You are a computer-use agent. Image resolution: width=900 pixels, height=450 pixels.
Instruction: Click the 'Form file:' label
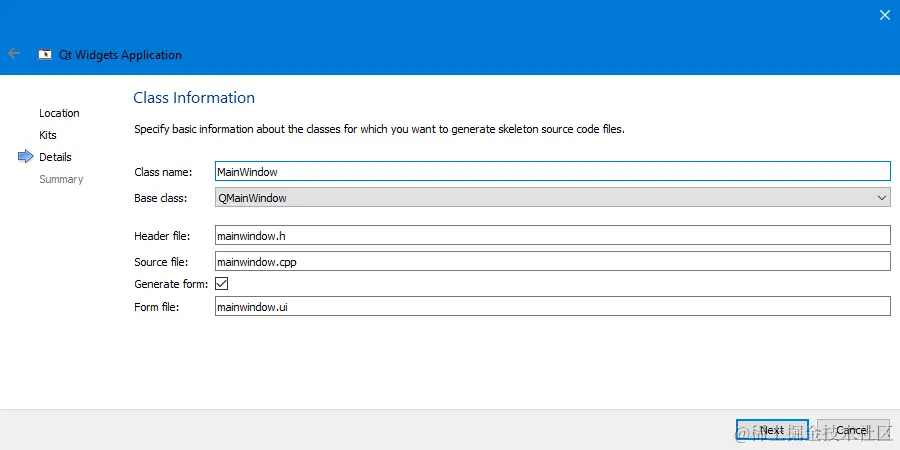click(157, 307)
